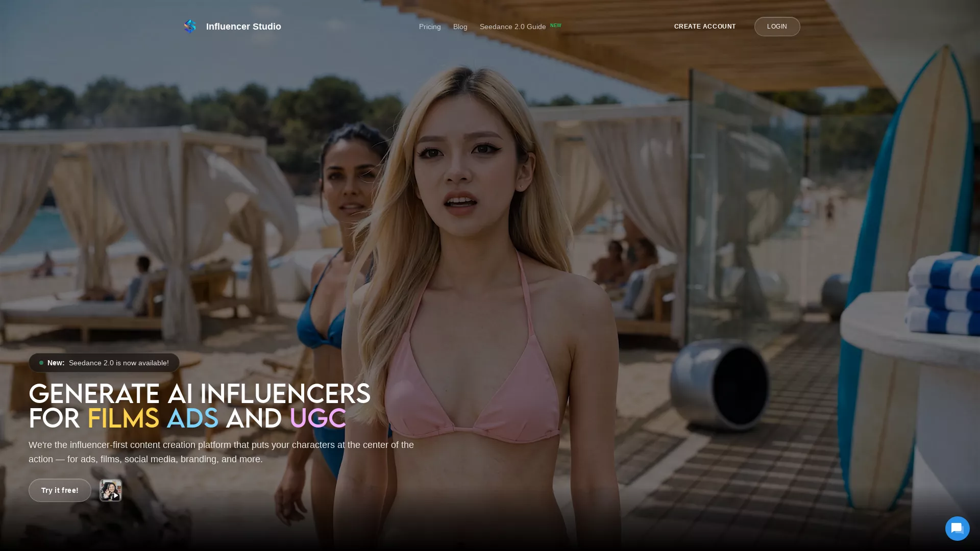
Task: Open the Blog page
Action: click(460, 27)
